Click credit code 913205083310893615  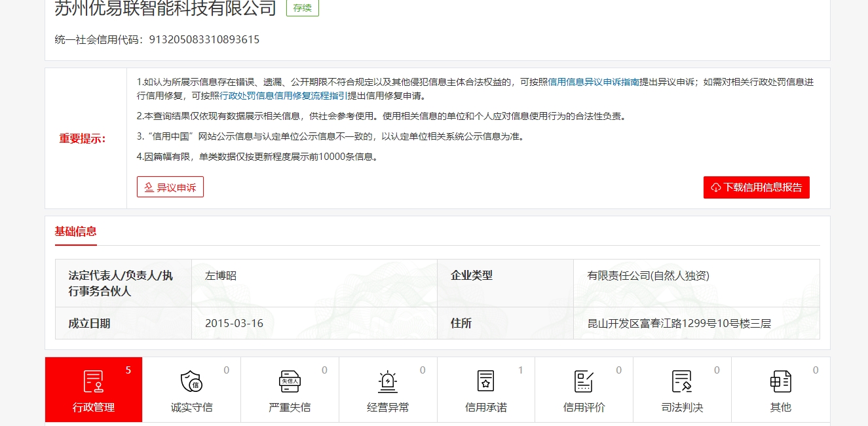click(x=204, y=39)
